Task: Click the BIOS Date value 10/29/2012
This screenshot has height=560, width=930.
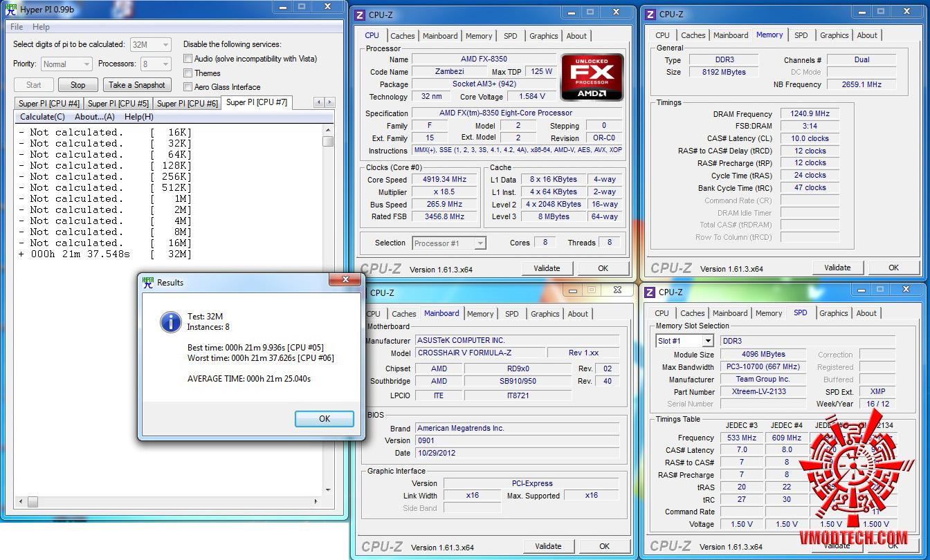Action: pyautogui.click(x=518, y=453)
